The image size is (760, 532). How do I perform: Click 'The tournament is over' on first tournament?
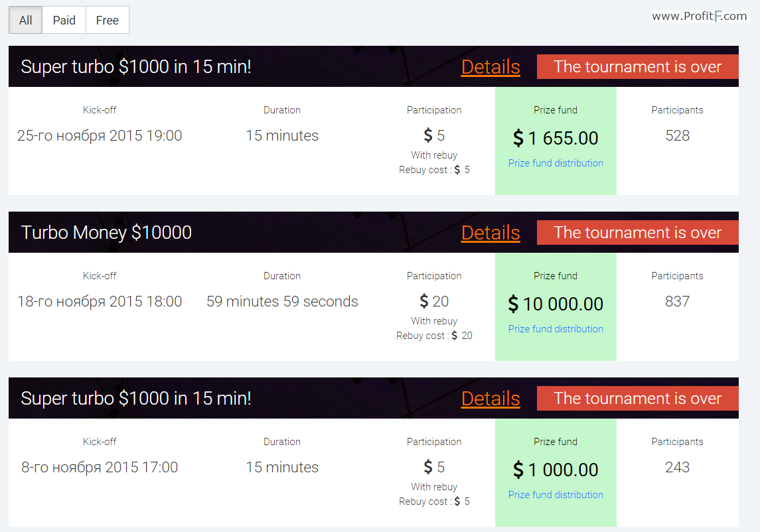637,66
